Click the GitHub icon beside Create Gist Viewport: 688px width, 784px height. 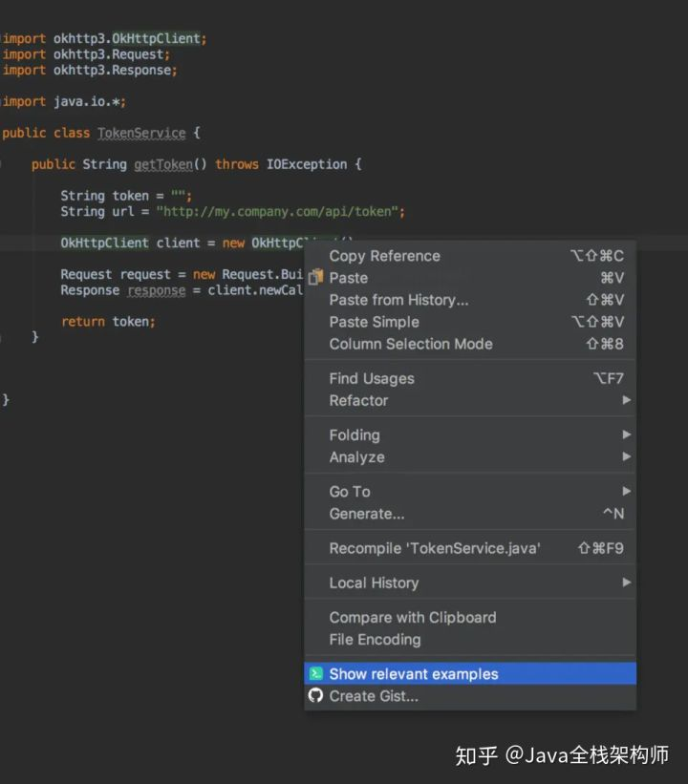click(315, 695)
